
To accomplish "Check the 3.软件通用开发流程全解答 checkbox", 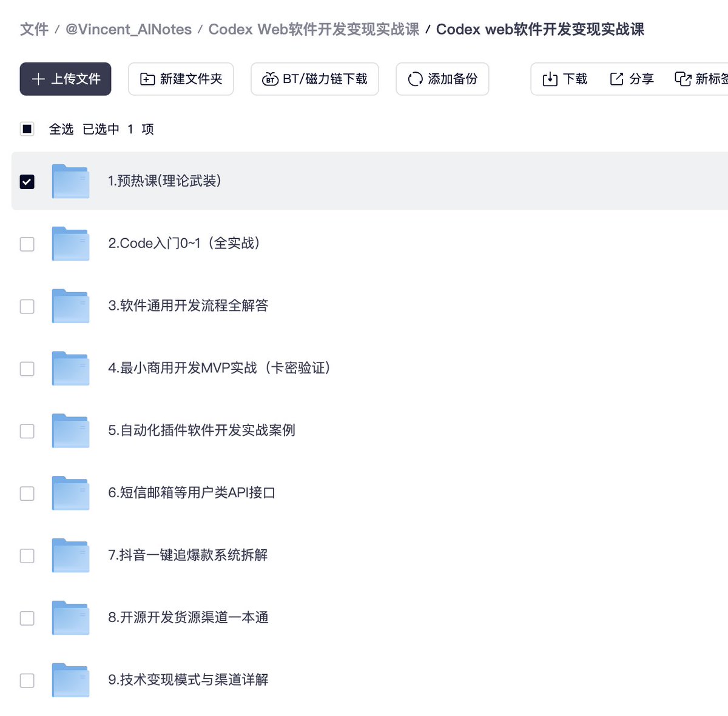I will (27, 306).
